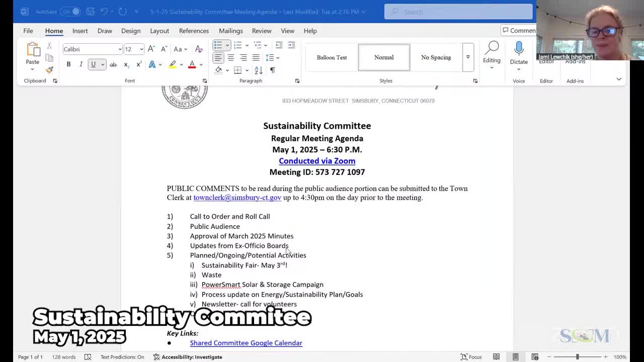Toggle Bold formatting

pos(68,65)
